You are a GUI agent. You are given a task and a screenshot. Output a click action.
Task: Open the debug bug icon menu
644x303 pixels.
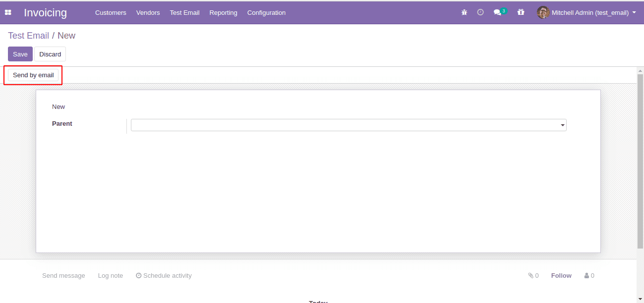coord(464,12)
